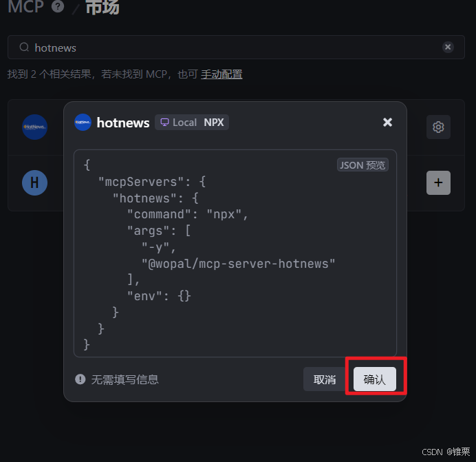The image size is (476, 462).
Task: Open settings gear for first result
Action: tap(438, 127)
